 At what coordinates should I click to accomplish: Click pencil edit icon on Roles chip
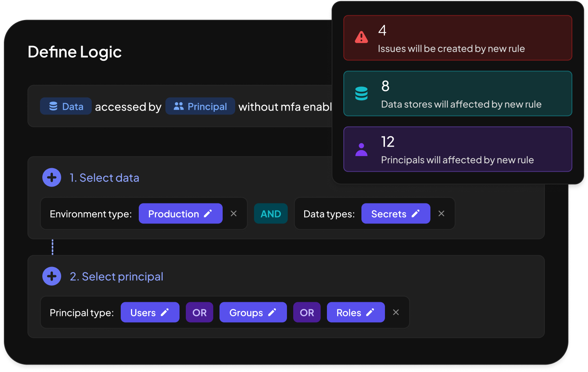pyautogui.click(x=370, y=312)
